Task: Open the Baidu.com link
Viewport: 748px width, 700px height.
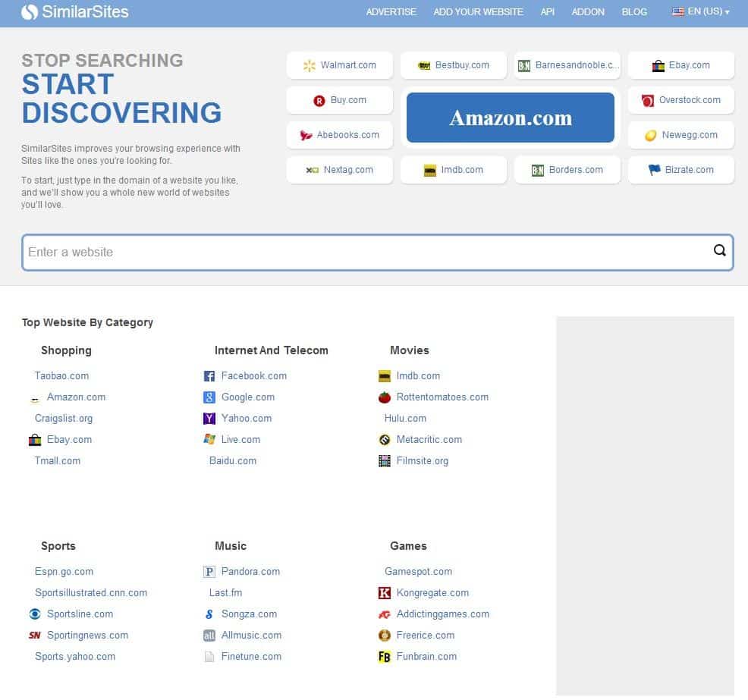Action: [233, 461]
